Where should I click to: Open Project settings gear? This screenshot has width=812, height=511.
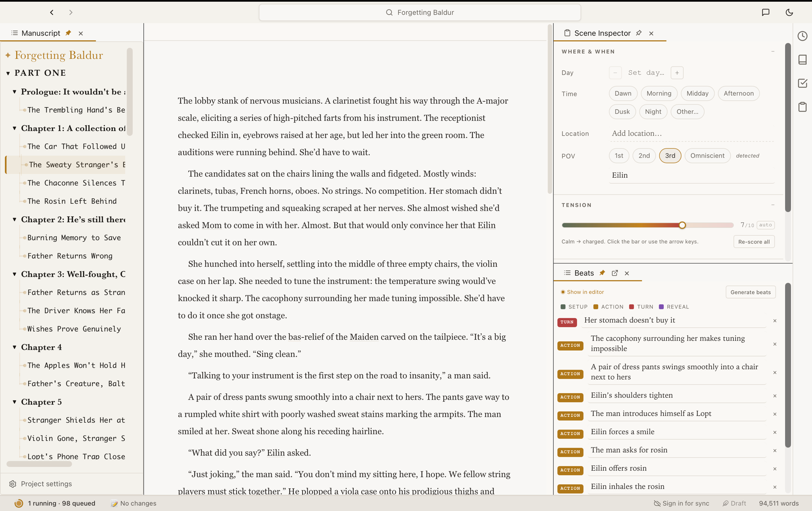[x=13, y=484]
